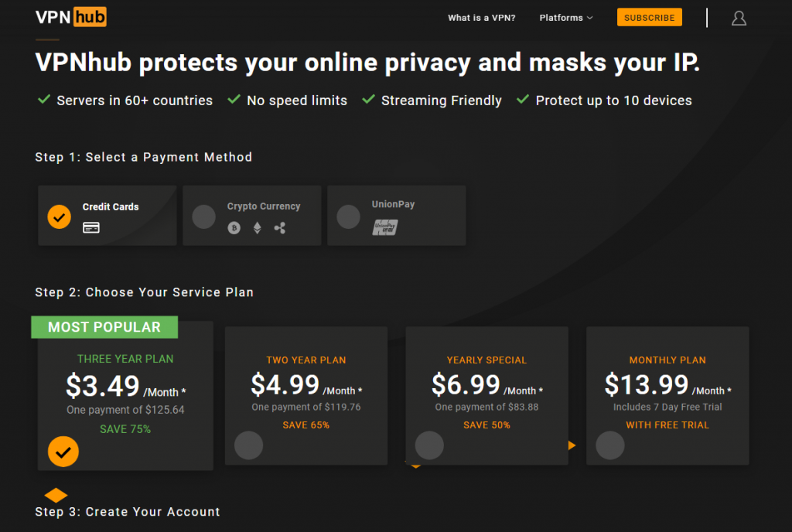Click the orange diamond marker above Step 3
Image resolution: width=792 pixels, height=532 pixels.
(x=56, y=495)
